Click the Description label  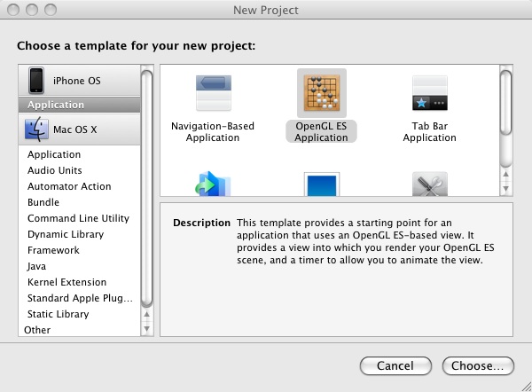pos(201,223)
